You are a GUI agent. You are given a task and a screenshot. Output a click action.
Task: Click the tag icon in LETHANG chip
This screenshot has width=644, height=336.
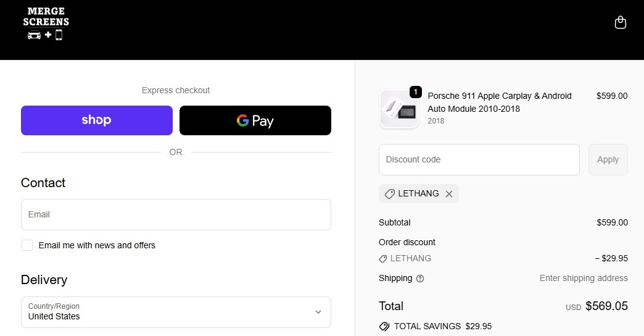(389, 194)
